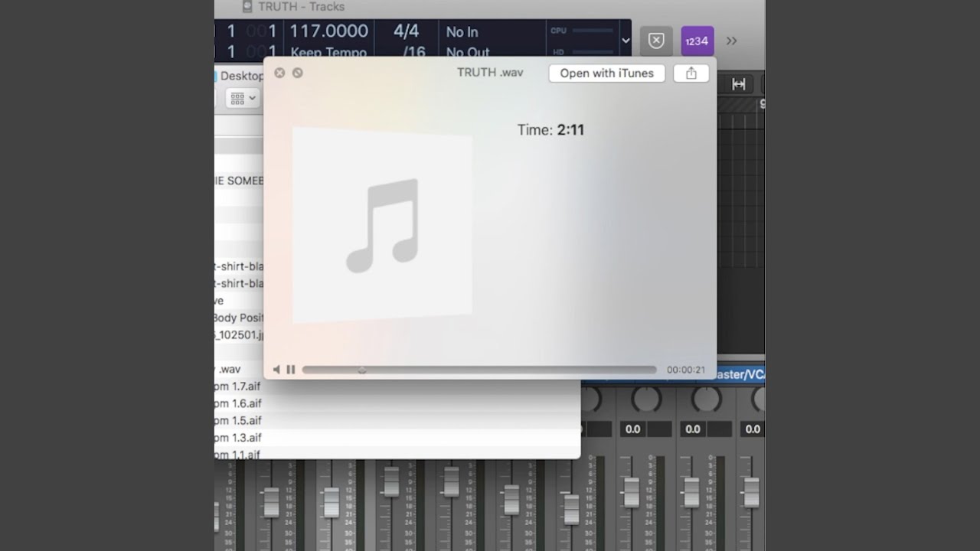Viewport: 980px width, 551px height.
Task: Click the Master/VCA mixer label
Action: pyautogui.click(x=740, y=374)
